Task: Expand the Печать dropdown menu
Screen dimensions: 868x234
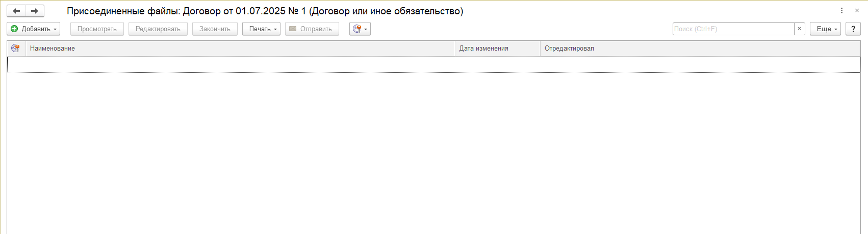Action: click(x=261, y=29)
